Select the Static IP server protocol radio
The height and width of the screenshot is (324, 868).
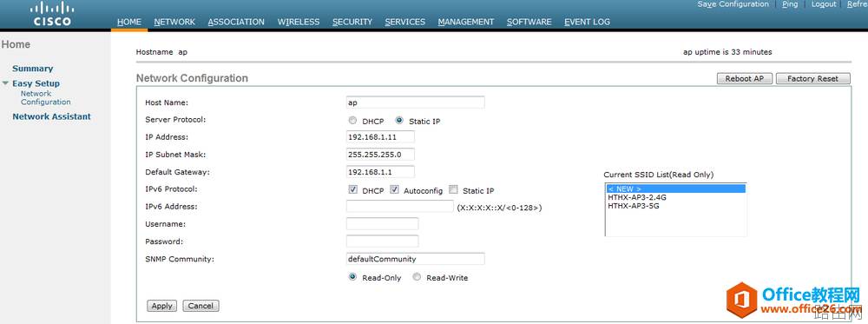(399, 120)
